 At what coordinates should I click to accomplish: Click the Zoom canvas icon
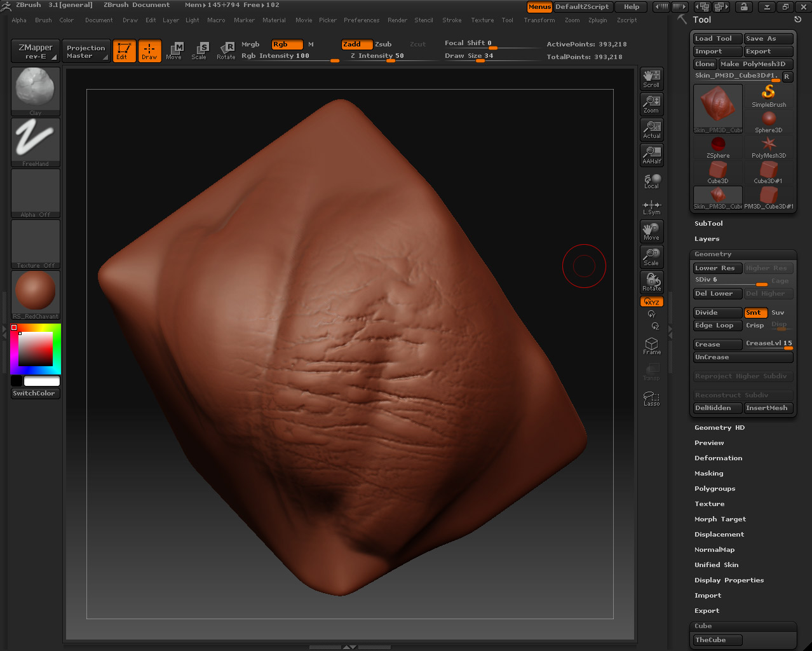point(651,104)
